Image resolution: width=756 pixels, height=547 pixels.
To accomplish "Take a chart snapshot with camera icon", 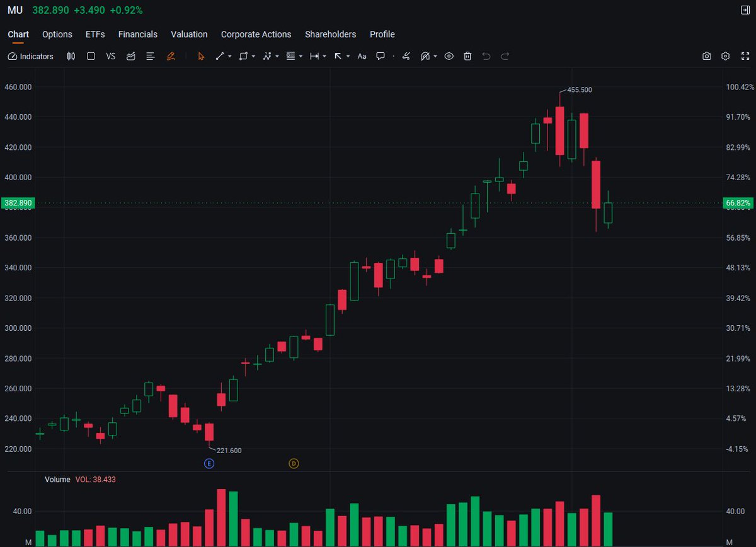I will click(707, 56).
